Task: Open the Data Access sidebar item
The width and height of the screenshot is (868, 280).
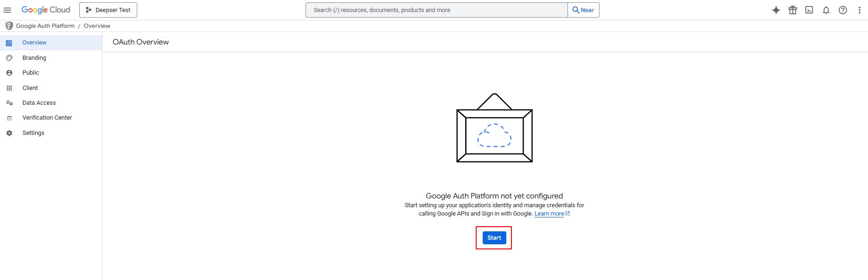Action: click(x=51, y=103)
